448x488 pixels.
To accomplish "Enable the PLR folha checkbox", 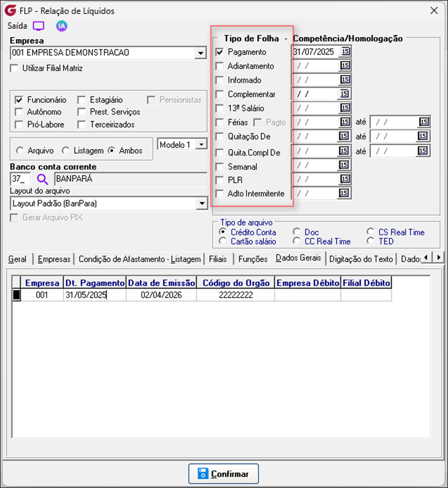I will pos(220,180).
